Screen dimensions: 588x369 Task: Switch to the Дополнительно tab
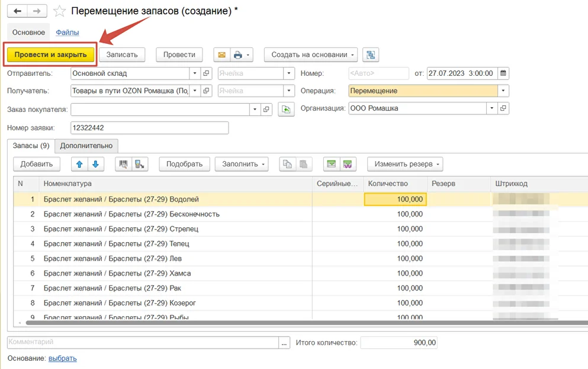point(86,146)
